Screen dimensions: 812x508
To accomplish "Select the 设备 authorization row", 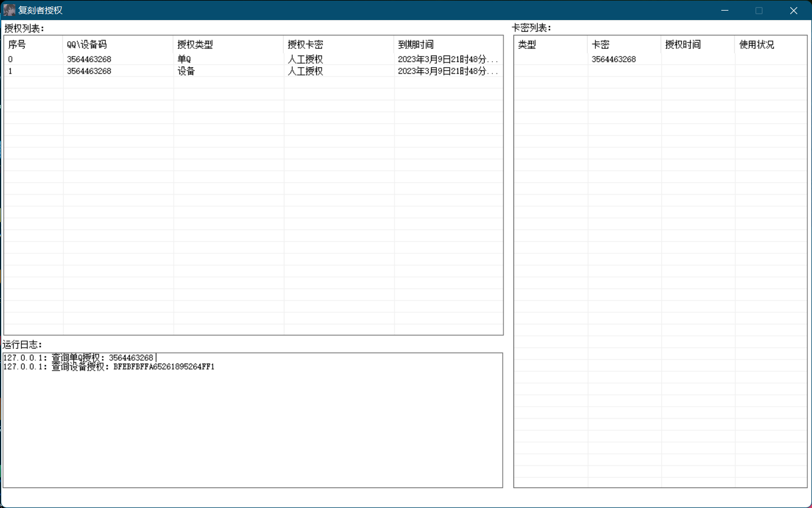I will coord(186,71).
